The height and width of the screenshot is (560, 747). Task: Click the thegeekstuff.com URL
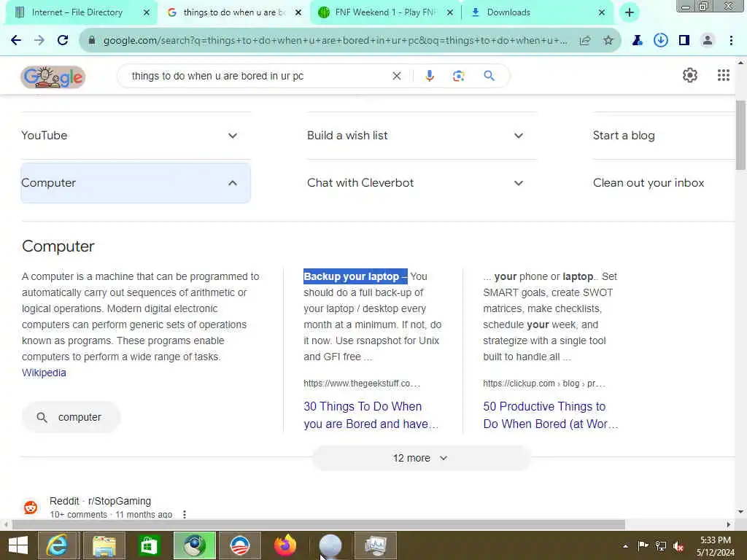(362, 384)
